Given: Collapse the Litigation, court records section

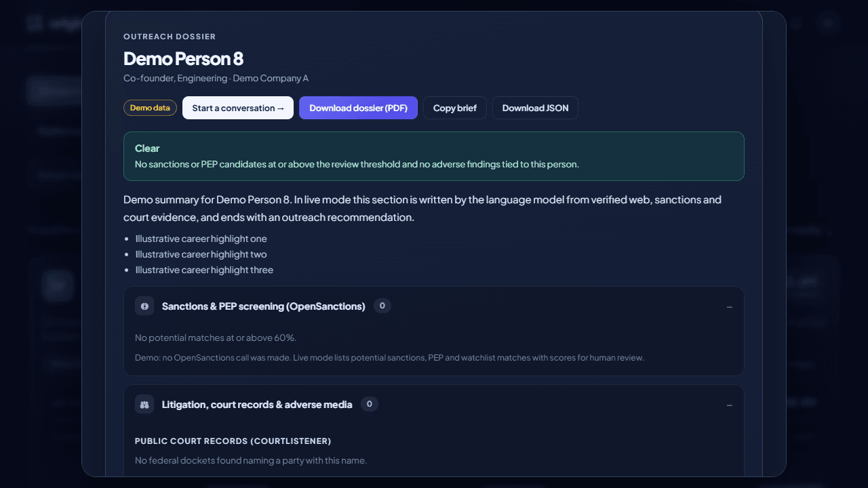Looking at the screenshot, I should [x=730, y=405].
